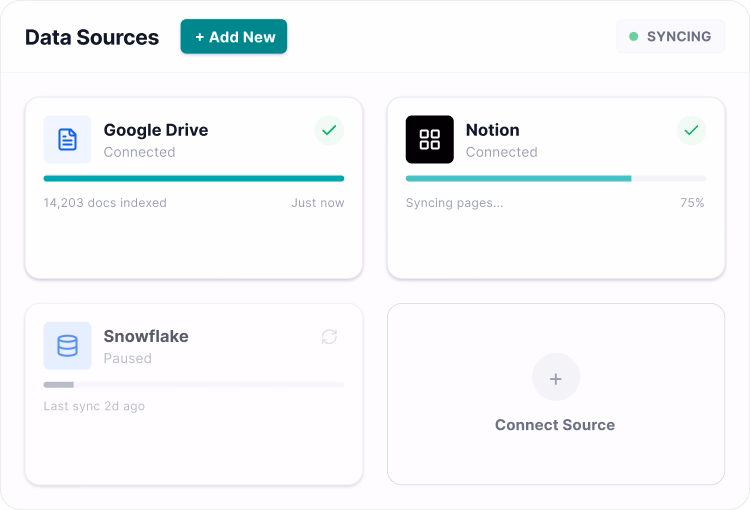
Task: Click the green syncing status dot
Action: 633,37
